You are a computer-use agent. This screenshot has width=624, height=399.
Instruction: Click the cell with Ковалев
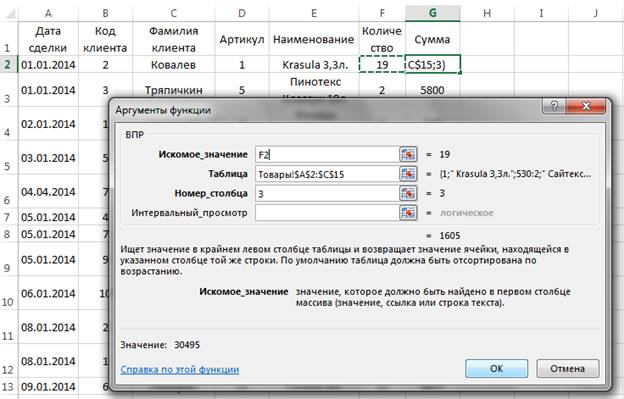tap(174, 64)
